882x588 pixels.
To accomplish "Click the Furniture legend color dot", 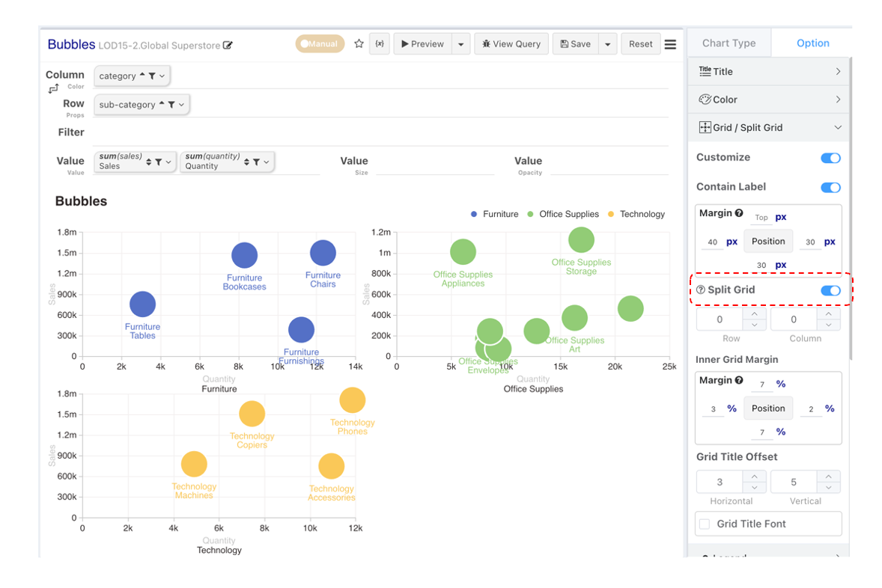I will pos(474,214).
